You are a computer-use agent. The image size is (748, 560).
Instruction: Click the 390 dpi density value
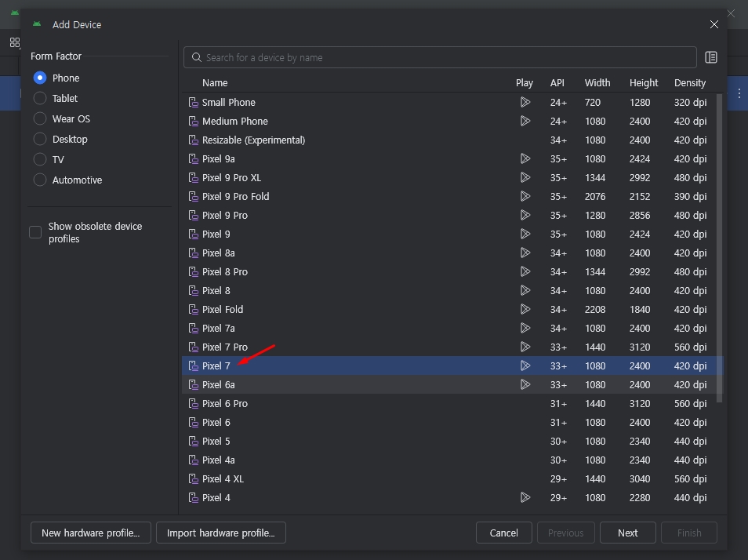point(690,197)
